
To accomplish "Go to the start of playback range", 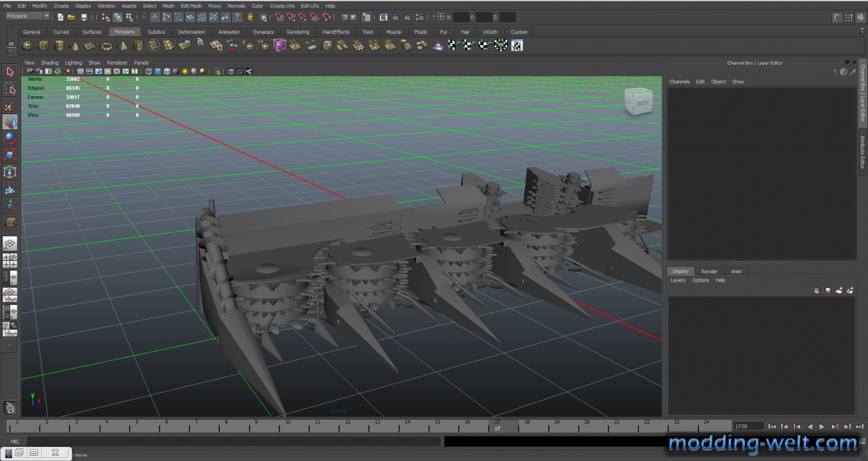I will [773, 426].
